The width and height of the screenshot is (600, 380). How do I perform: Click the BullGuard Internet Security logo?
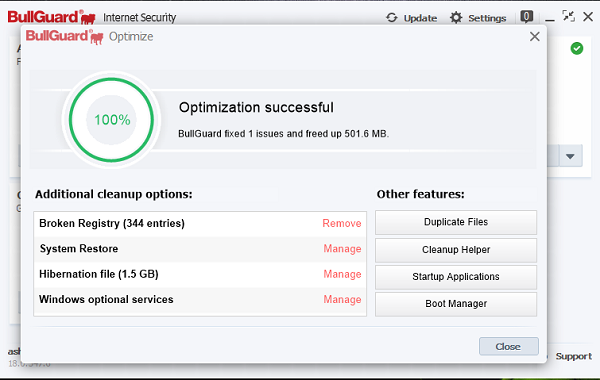coord(51,17)
